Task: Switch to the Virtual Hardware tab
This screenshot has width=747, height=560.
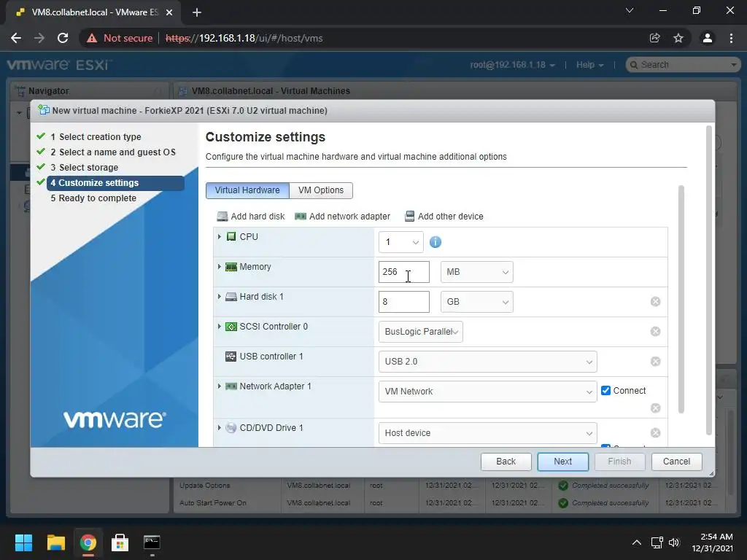Action: (247, 190)
